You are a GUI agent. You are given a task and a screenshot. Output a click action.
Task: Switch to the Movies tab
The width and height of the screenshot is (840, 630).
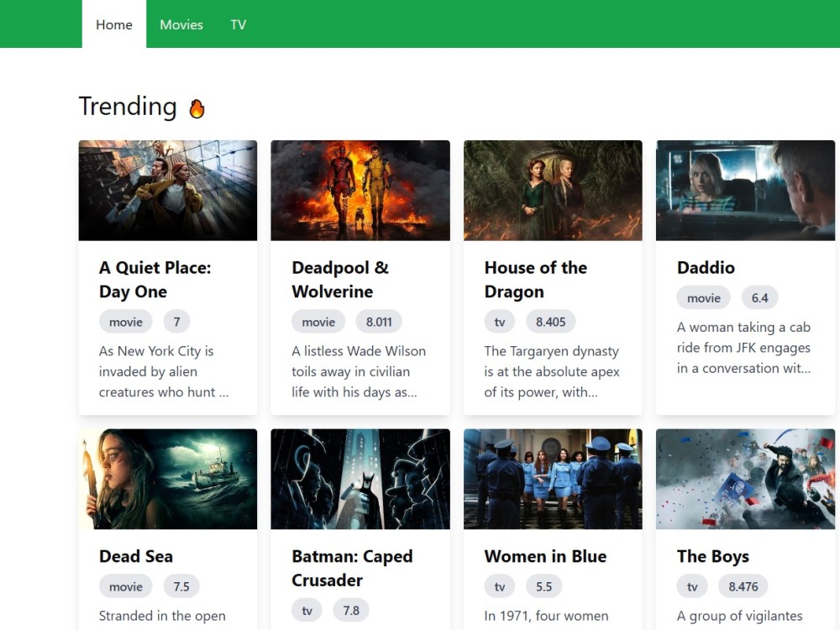tap(181, 24)
